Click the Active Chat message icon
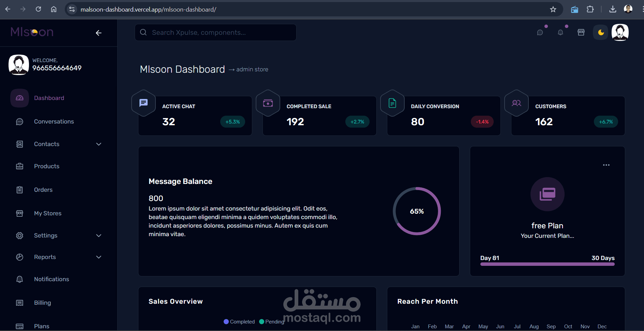Image resolution: width=644 pixels, height=331 pixels. coord(144,103)
